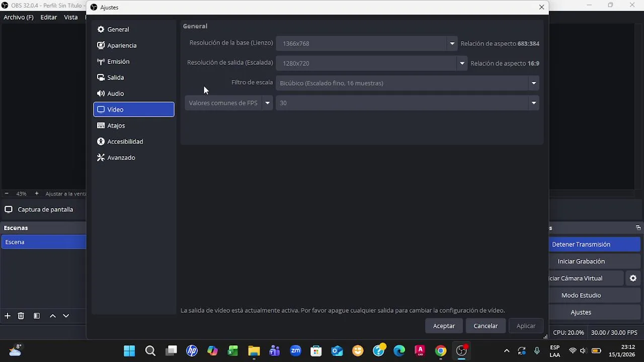Click the 43% preview zoom value
The height and width of the screenshot is (362, 644).
point(21,194)
